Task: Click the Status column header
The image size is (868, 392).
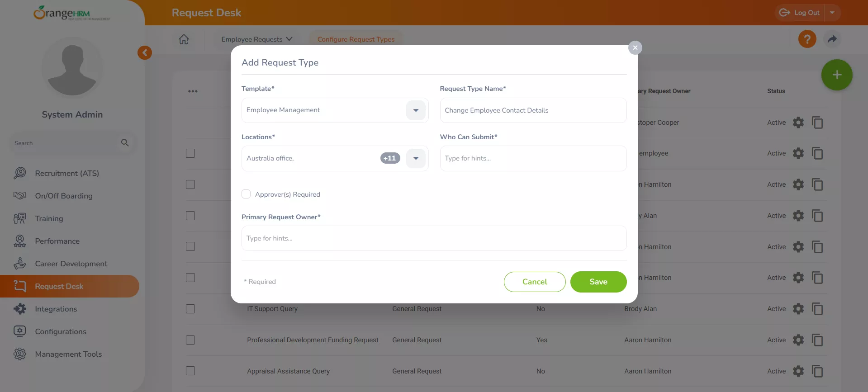Action: pyautogui.click(x=776, y=91)
